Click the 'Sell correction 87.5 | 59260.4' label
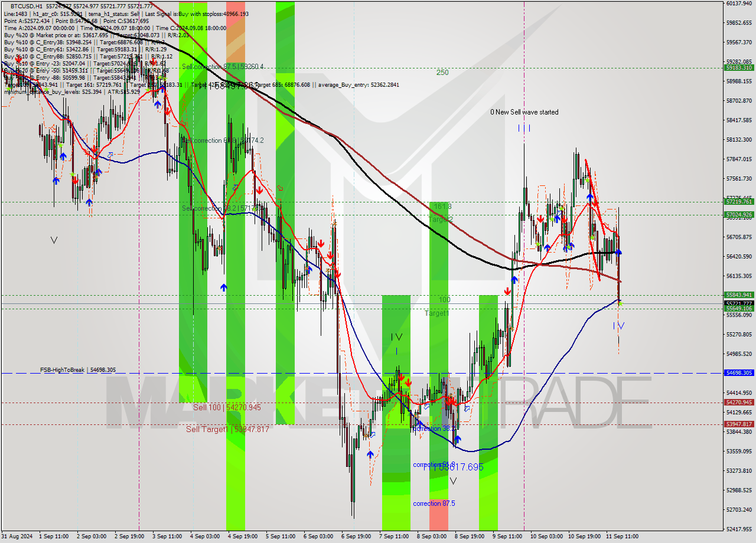 (x=223, y=67)
